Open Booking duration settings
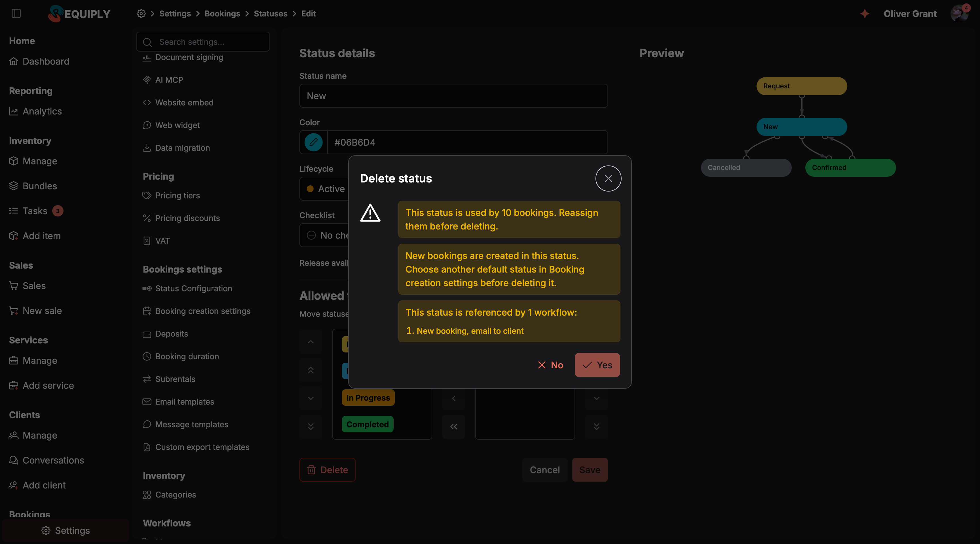 [181, 356]
